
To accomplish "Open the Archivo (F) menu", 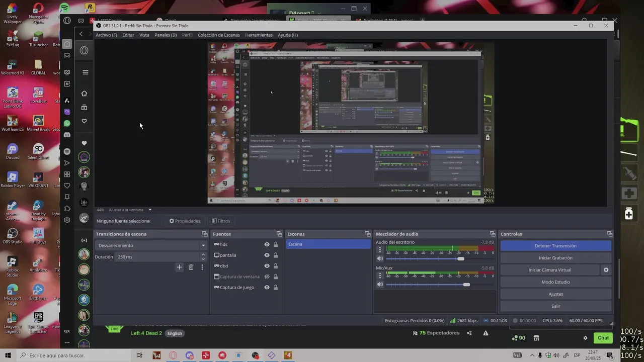I will (106, 35).
